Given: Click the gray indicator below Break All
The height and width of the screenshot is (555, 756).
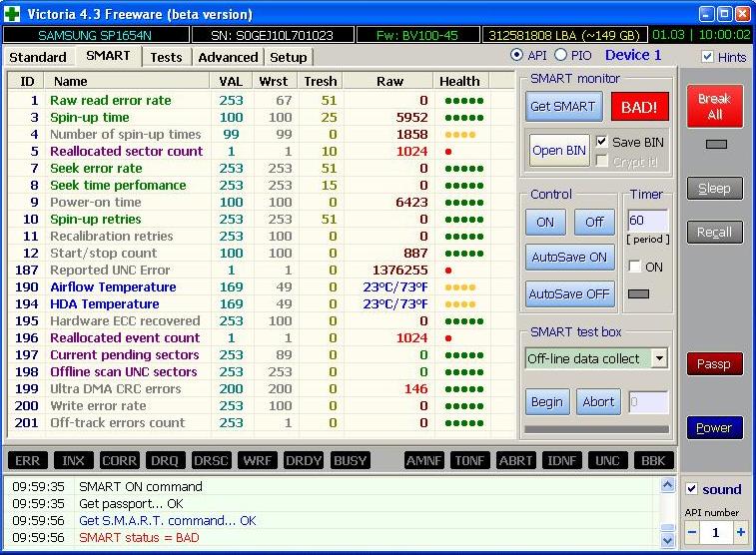Looking at the screenshot, I should [716, 144].
